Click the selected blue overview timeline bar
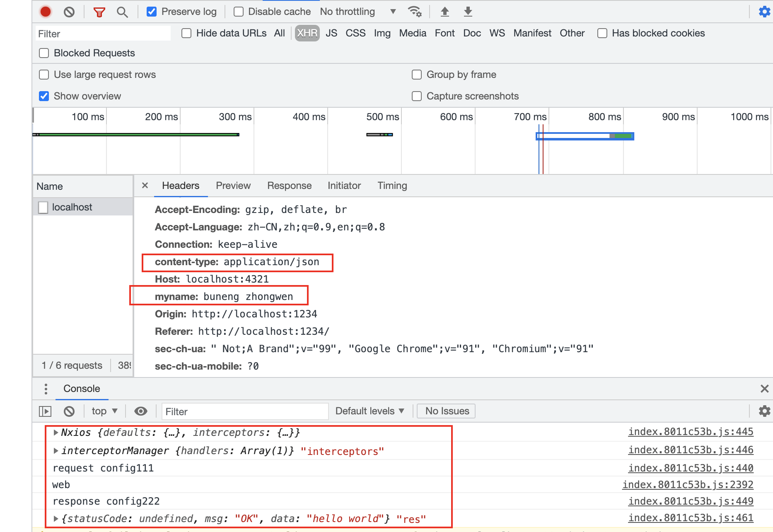Image resolution: width=773 pixels, height=532 pixels. pos(585,136)
